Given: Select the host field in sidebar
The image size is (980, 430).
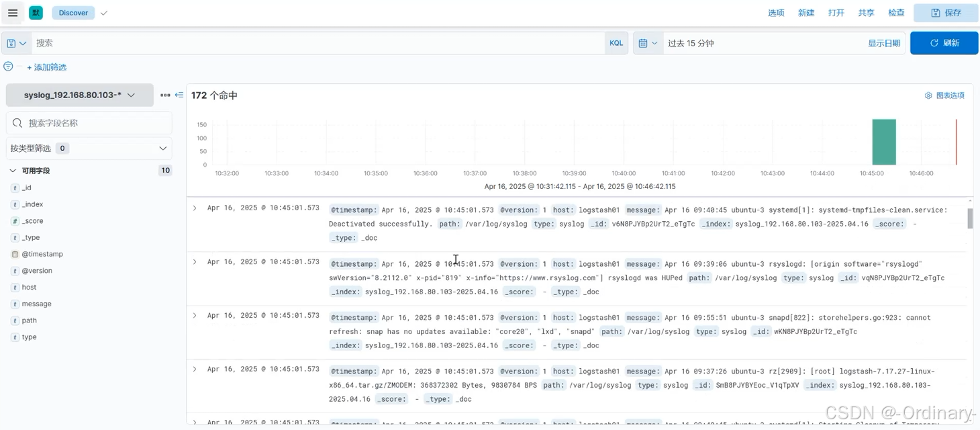Looking at the screenshot, I should [29, 288].
